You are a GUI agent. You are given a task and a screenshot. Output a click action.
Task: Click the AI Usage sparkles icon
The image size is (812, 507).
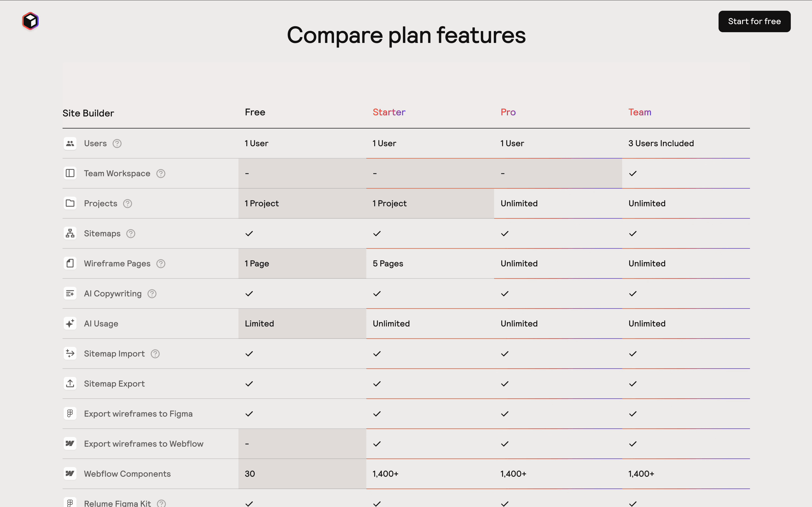(70, 323)
